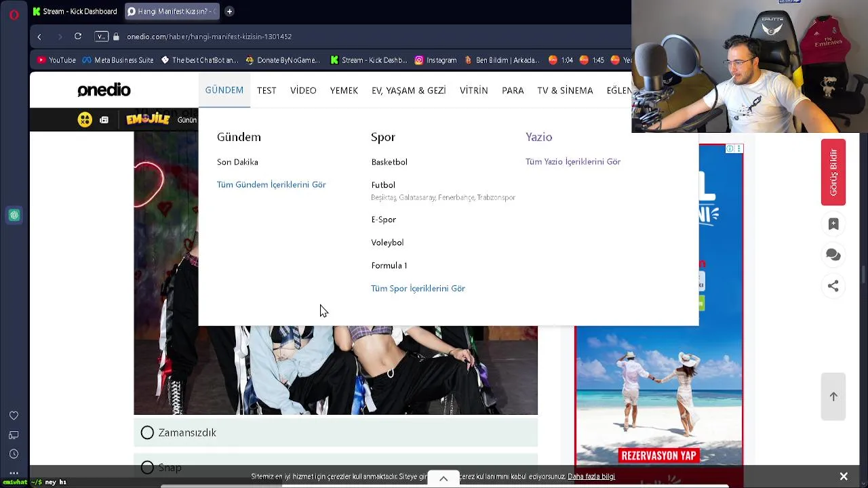Go back to the previous page
The image size is (868, 488).
39,37
